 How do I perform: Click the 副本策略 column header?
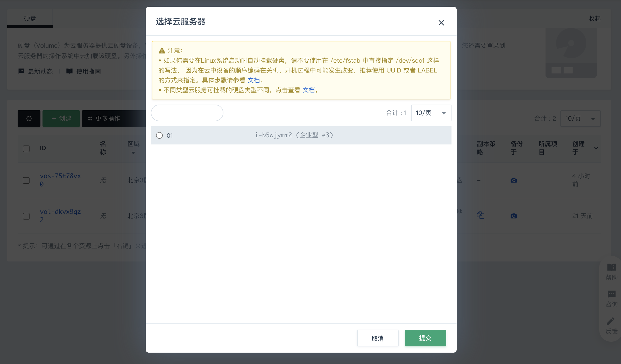pos(486,148)
